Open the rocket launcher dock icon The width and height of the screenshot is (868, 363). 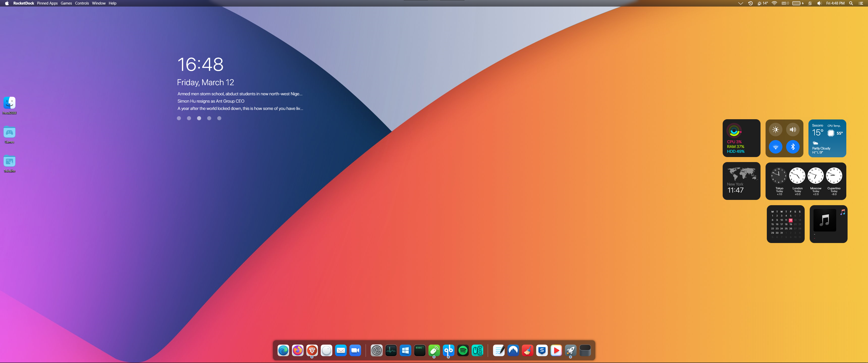[571, 351]
